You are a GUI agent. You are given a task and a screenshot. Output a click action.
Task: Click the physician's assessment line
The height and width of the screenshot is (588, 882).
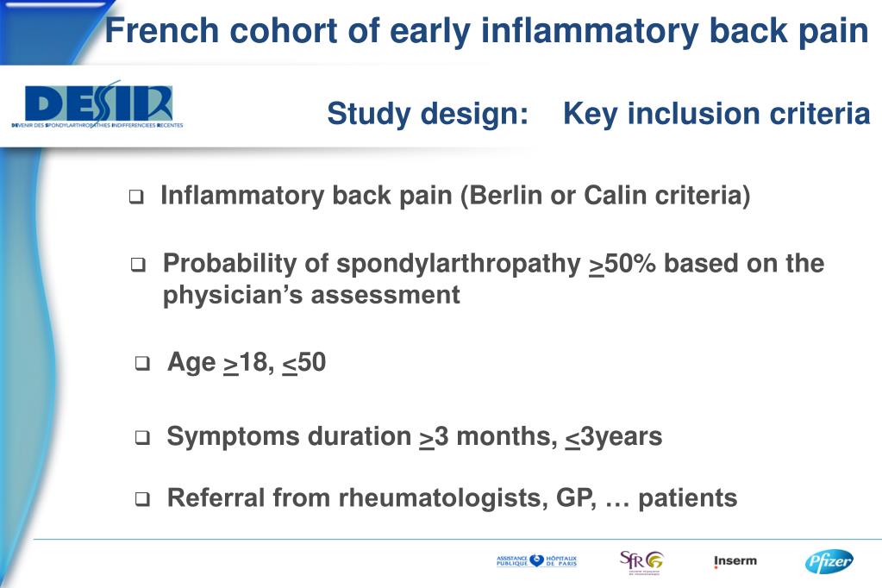[311, 295]
